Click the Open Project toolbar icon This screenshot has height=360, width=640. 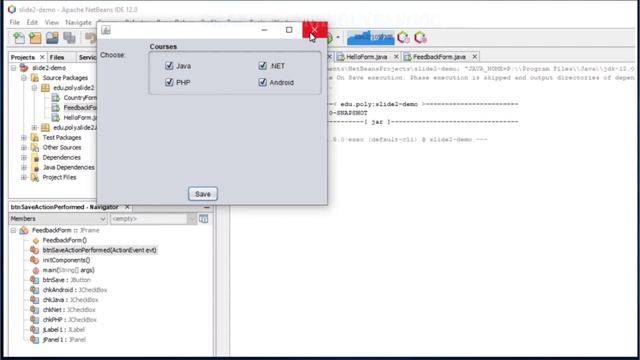52,38
